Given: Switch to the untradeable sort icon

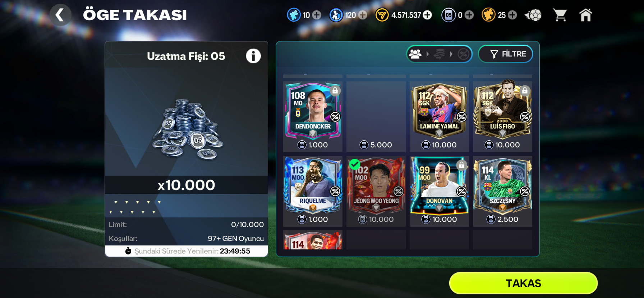Looking at the screenshot, I should point(463,54).
